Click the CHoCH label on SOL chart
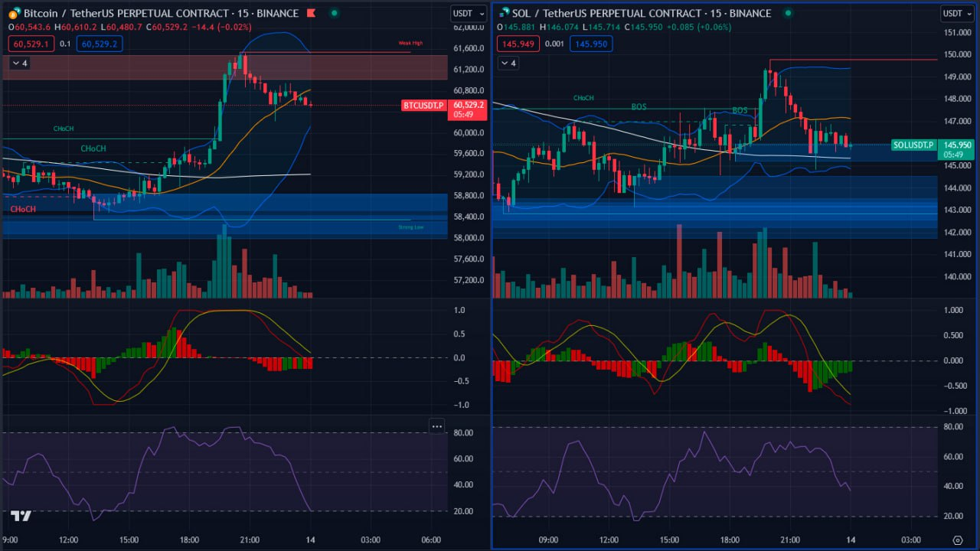The height and width of the screenshot is (551, 980). click(583, 98)
